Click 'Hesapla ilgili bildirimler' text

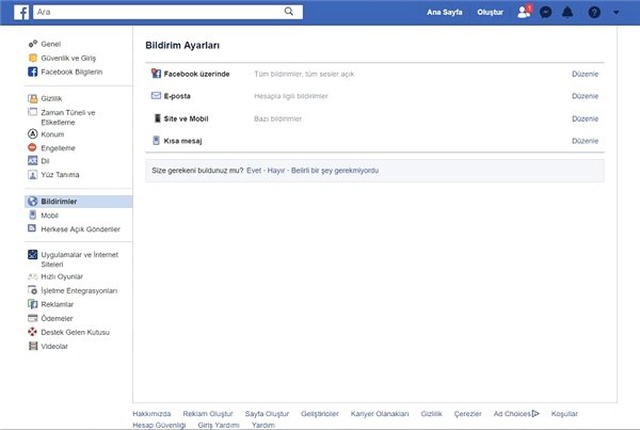point(291,96)
